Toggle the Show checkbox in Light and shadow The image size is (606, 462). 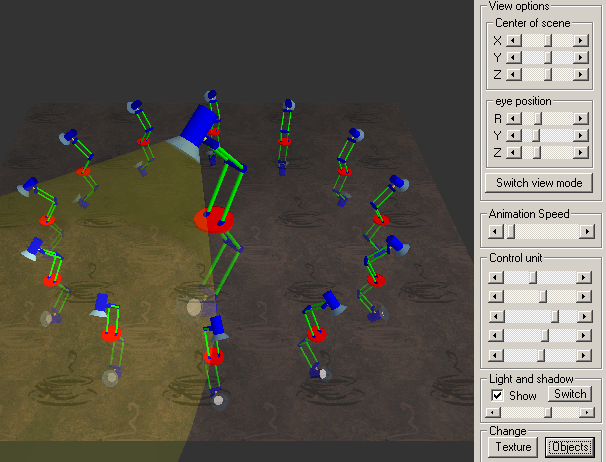pyautogui.click(x=497, y=395)
